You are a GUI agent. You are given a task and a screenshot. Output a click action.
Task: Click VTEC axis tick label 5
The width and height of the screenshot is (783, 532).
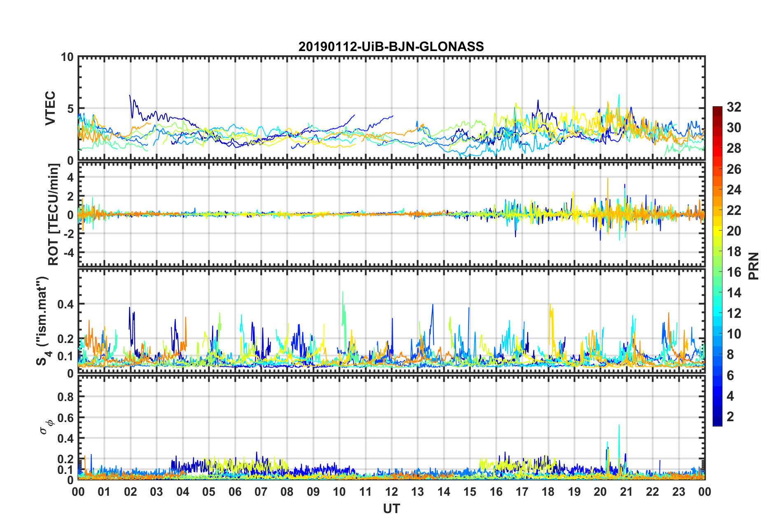70,109
